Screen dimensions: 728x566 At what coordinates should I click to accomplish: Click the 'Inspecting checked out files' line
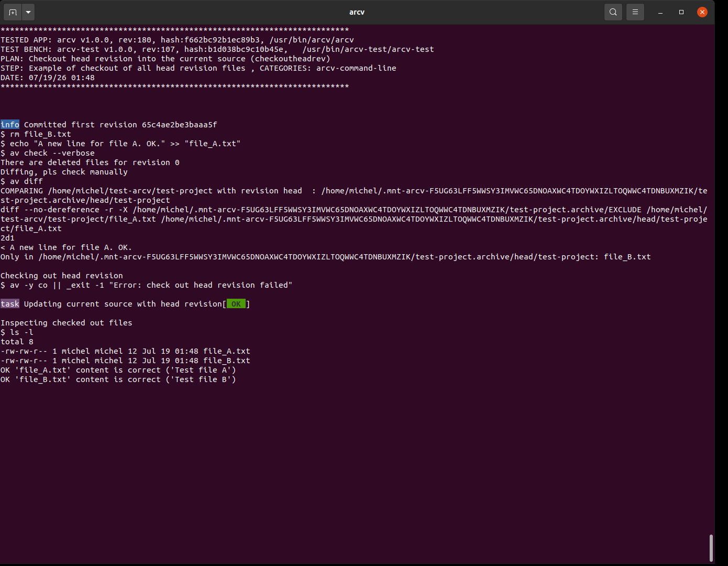tap(67, 323)
